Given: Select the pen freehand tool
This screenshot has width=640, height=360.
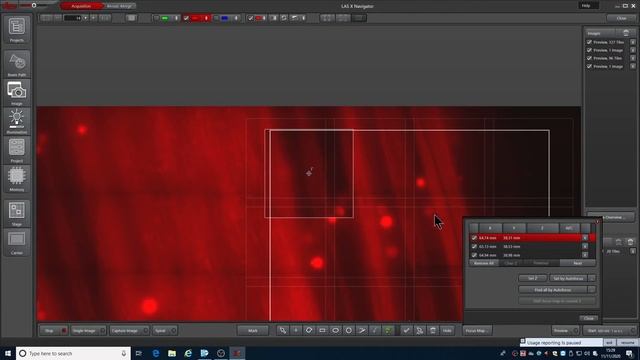Looking at the screenshot, I should click(x=375, y=330).
